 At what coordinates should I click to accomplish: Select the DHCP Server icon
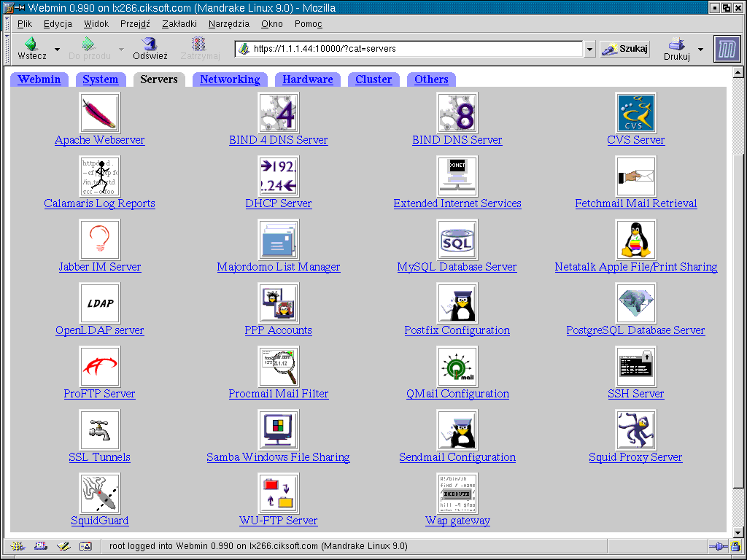278,176
